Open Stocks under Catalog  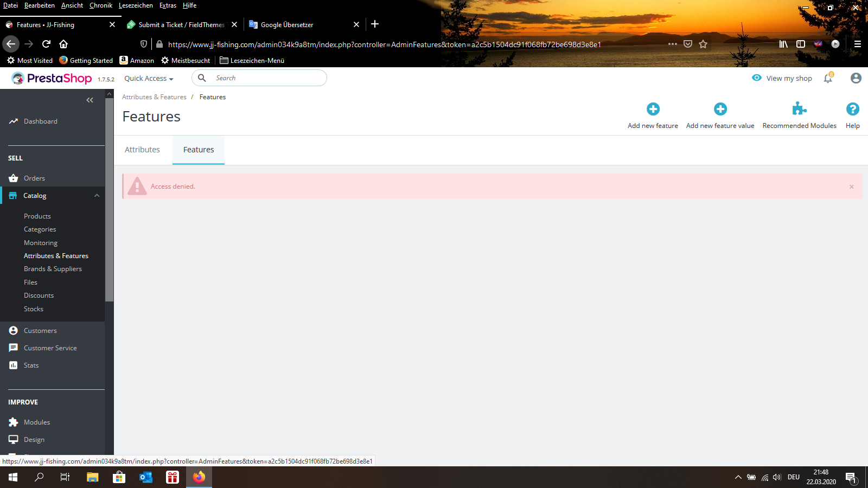tap(34, 309)
